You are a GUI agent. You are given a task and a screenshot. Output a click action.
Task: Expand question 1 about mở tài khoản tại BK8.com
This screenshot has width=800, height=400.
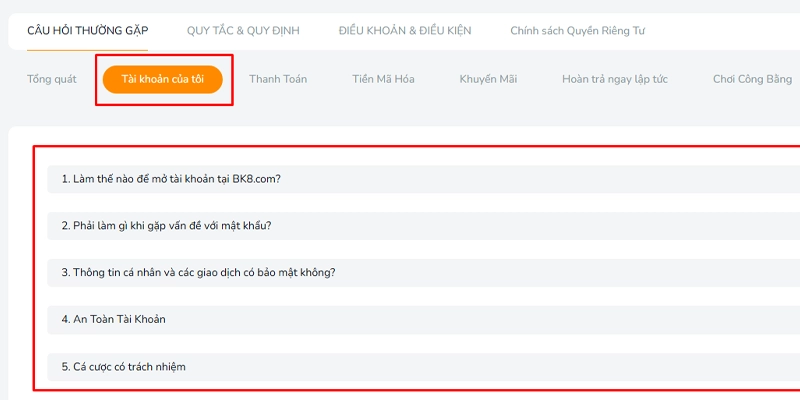click(x=423, y=179)
